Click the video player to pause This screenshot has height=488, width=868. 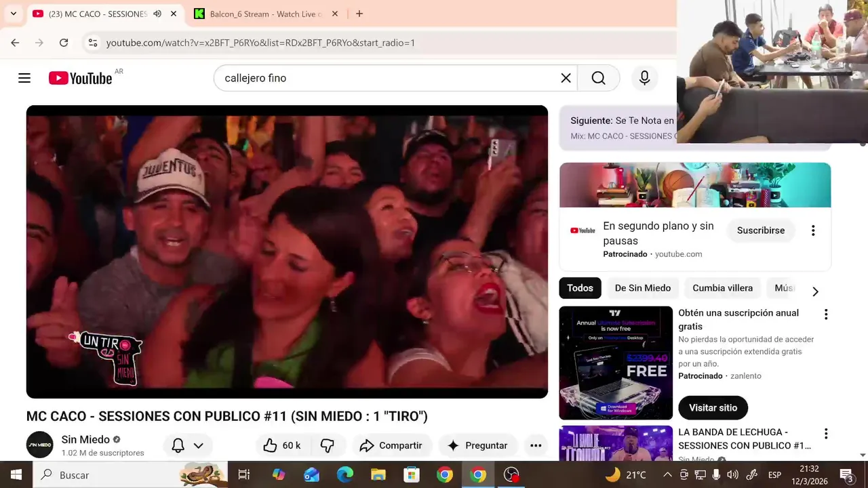click(287, 251)
